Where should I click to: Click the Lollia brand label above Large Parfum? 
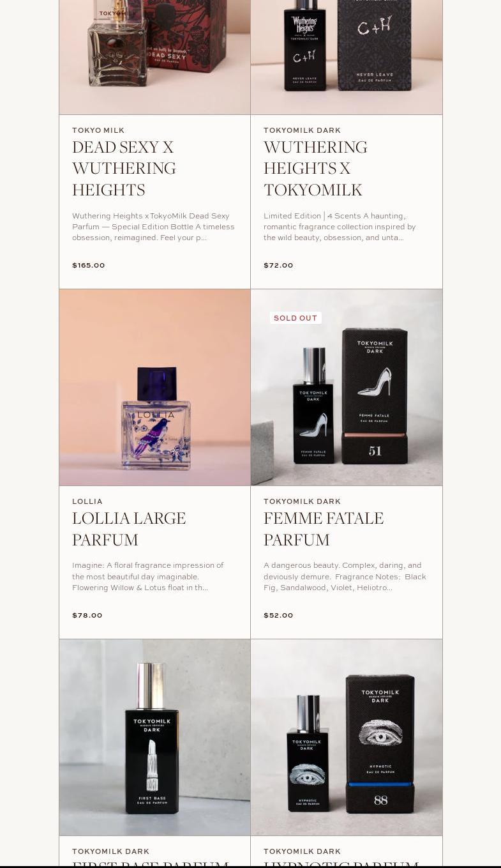(87, 501)
